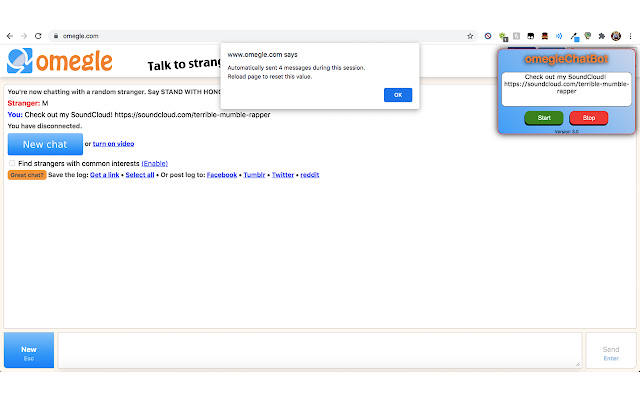Screen dimensions: 640x400
Task: Open the blue sound waves extension
Action: point(559,36)
